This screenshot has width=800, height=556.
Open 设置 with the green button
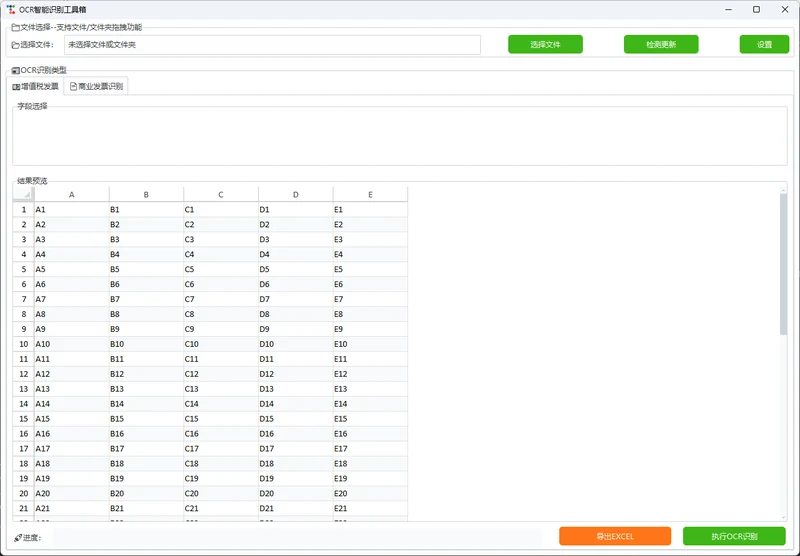click(764, 44)
